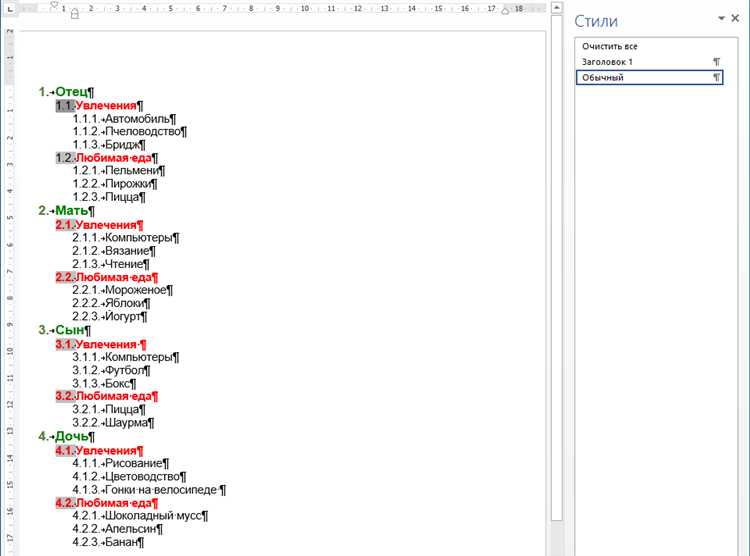The image size is (750, 556).
Task: Click the 4.2 Любимая еда subheading
Action: (x=107, y=503)
